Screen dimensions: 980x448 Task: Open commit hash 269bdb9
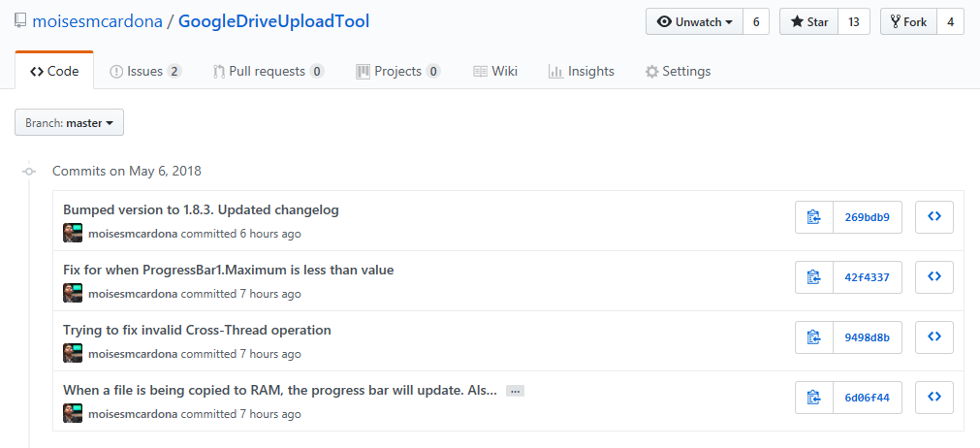868,217
